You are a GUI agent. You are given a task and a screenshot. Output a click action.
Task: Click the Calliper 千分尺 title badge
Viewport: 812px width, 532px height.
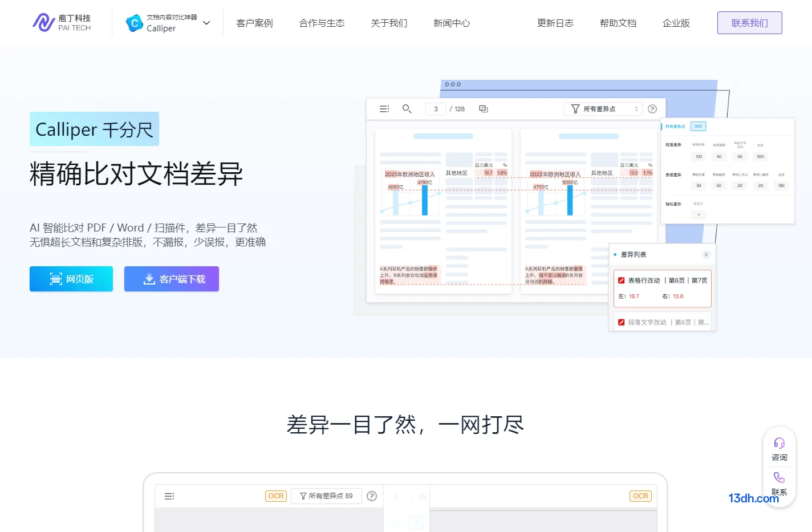click(x=94, y=129)
